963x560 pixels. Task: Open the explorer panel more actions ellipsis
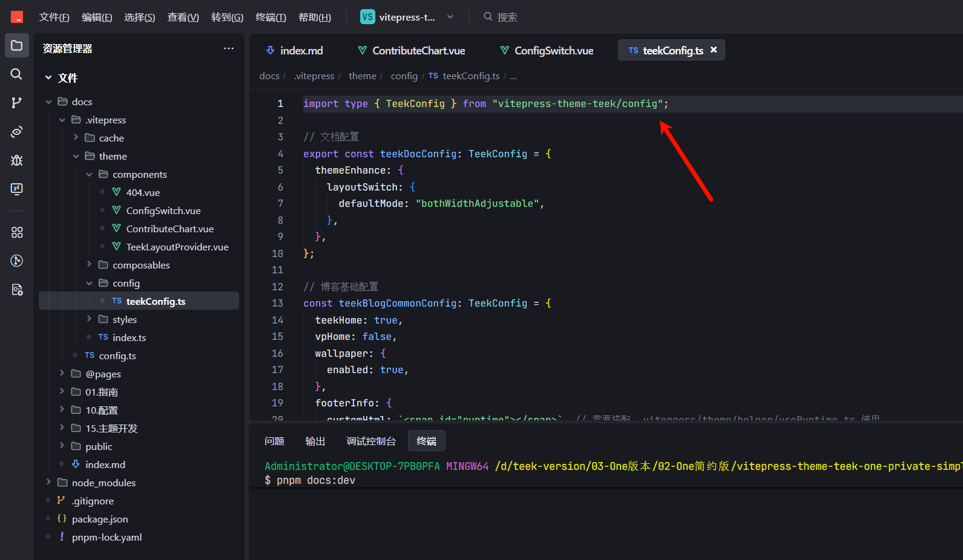coord(228,48)
